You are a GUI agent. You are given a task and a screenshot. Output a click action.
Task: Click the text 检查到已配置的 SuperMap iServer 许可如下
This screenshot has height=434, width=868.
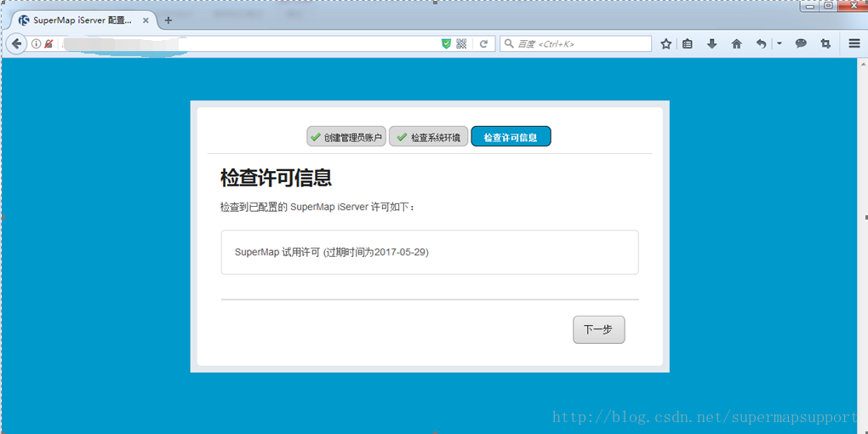[x=317, y=207]
